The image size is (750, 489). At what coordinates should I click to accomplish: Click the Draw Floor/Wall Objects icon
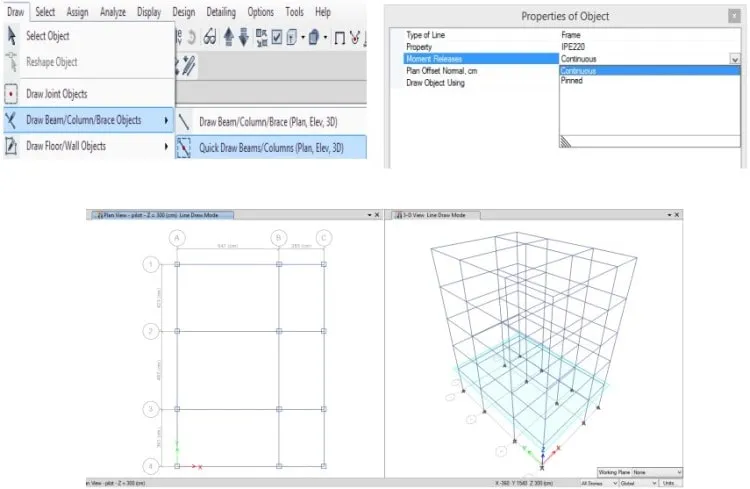(11, 146)
